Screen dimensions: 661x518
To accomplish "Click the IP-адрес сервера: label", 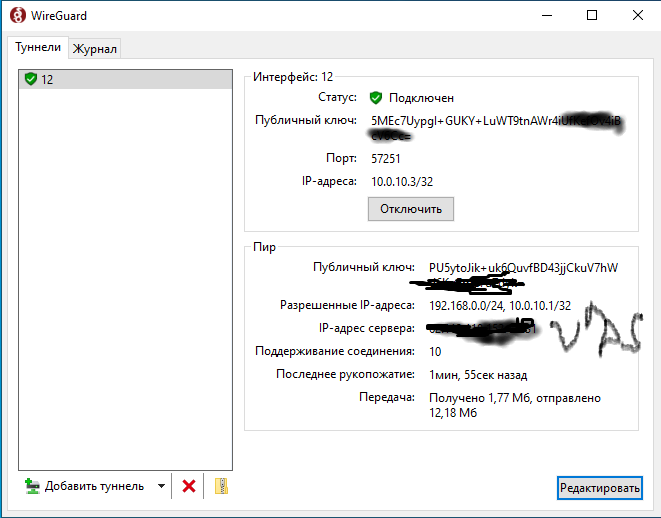I will (x=367, y=327).
